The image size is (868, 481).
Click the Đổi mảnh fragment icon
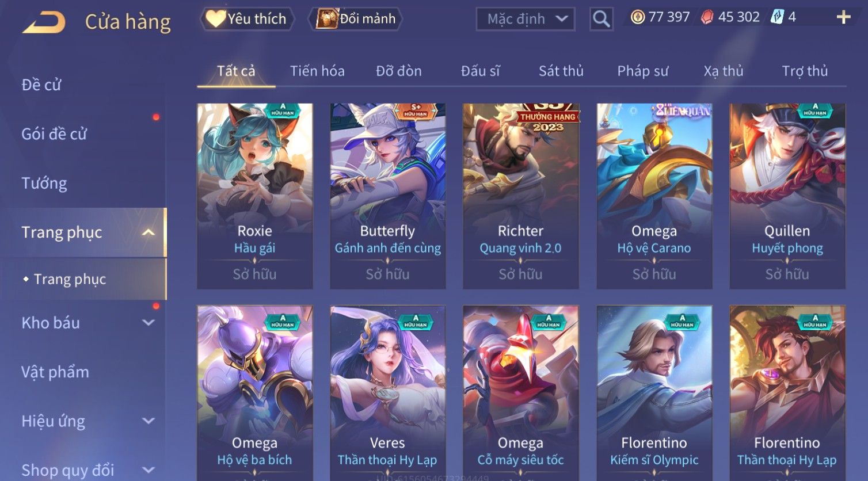coord(326,18)
